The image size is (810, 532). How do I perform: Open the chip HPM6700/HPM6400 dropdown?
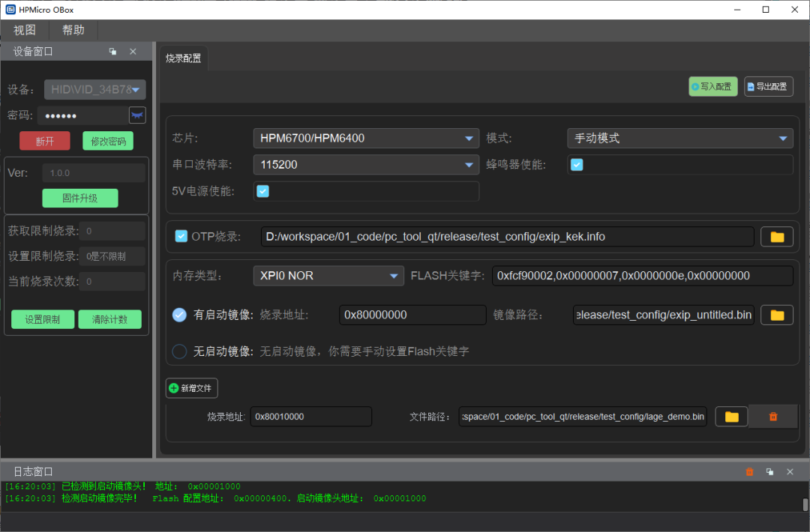coord(365,138)
